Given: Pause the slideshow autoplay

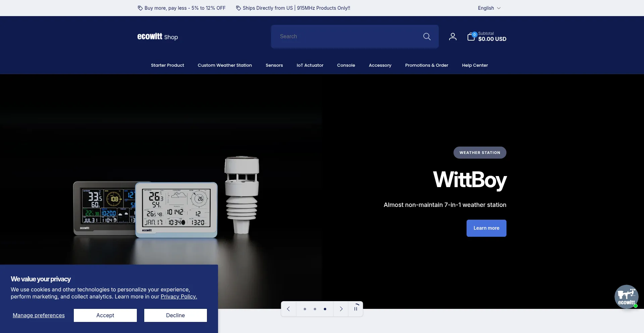Looking at the screenshot, I should coord(356,309).
